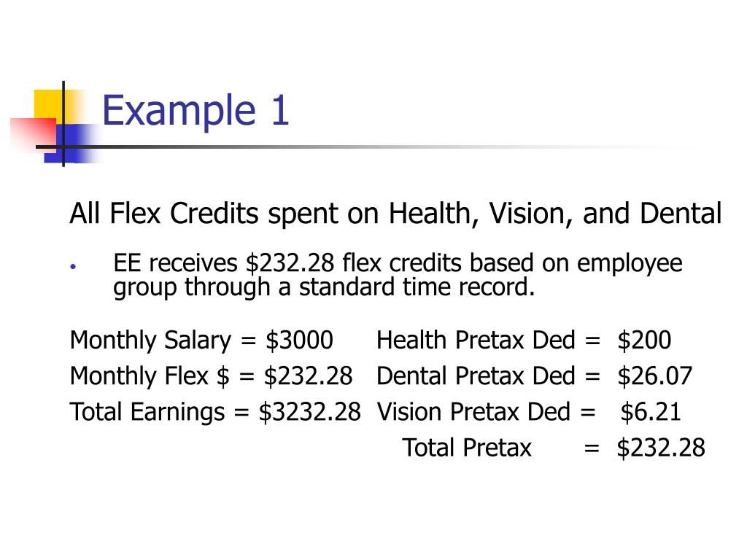Click the blue bullet point marker
This screenshot has width=747, height=560.
[73, 267]
